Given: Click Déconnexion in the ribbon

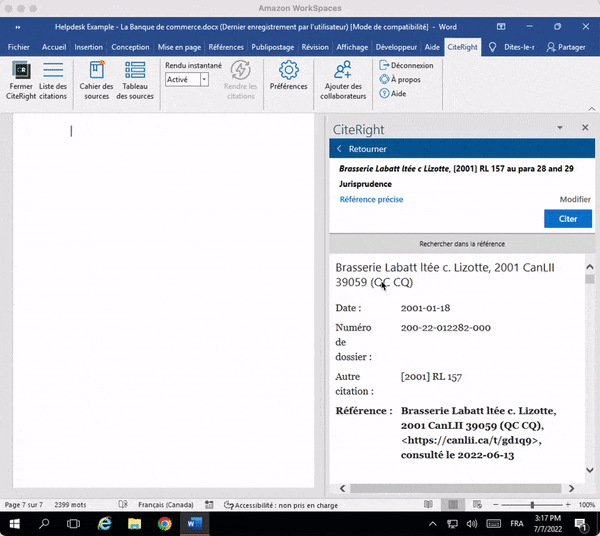Looking at the screenshot, I should 406,65.
